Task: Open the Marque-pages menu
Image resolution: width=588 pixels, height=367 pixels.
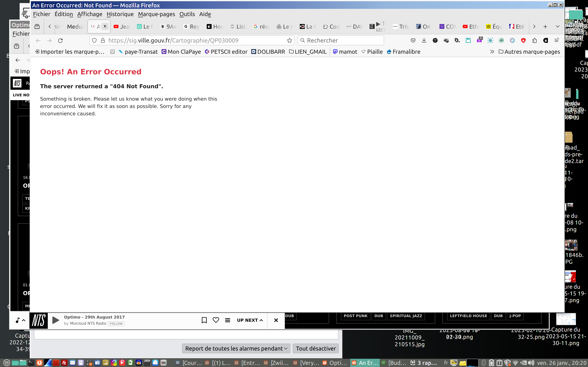Action: tap(156, 14)
